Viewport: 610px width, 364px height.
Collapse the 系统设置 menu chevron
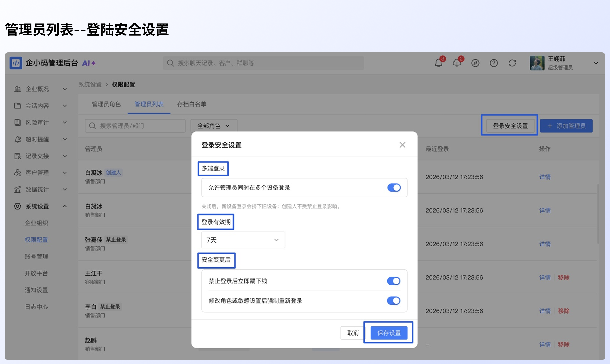point(65,206)
